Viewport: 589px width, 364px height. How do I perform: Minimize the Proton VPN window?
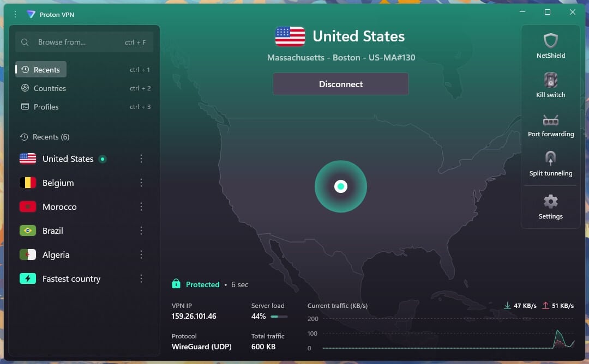(x=522, y=12)
